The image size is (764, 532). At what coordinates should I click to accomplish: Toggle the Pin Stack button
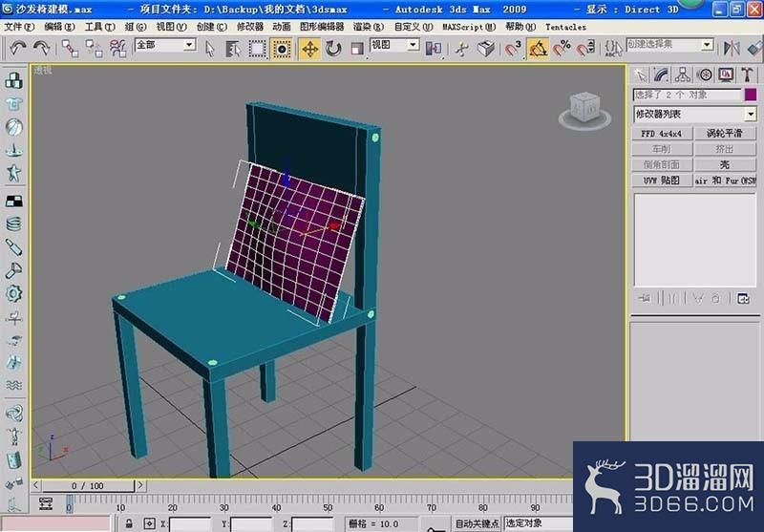tap(644, 298)
